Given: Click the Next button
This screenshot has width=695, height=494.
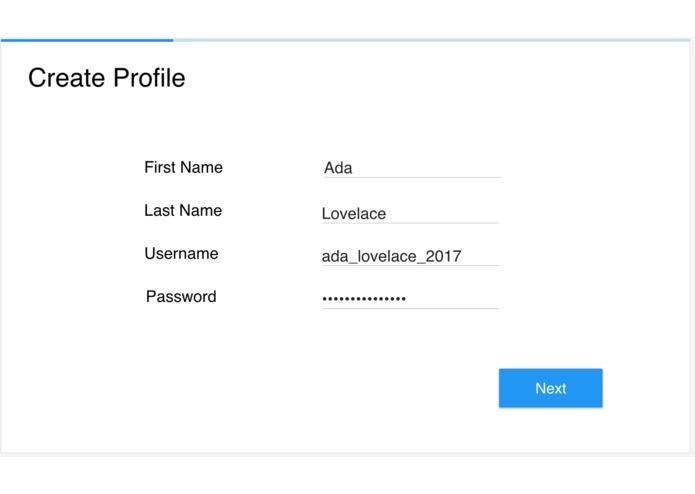Looking at the screenshot, I should 551,388.
